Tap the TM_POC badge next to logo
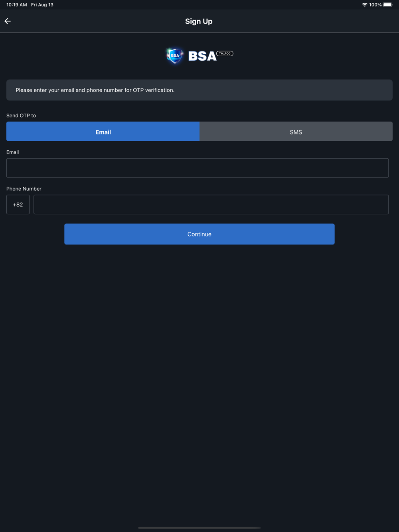The image size is (399, 532). coord(225,53)
